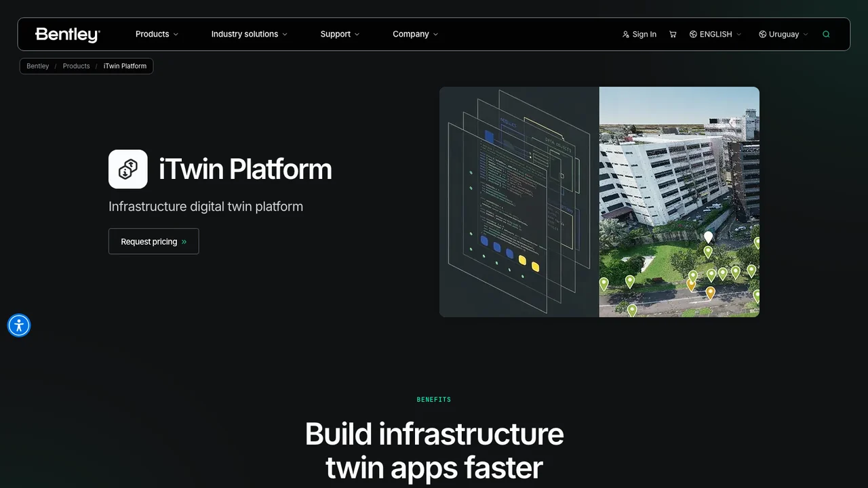Open the Support dropdown menu

(x=340, y=34)
